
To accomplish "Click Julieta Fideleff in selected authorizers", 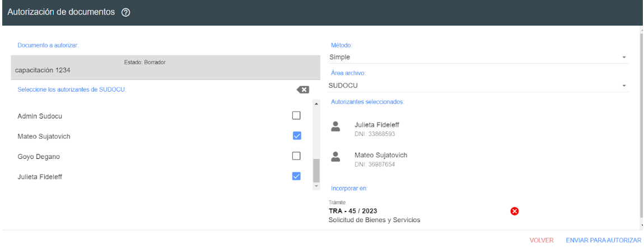I will pyautogui.click(x=377, y=125).
